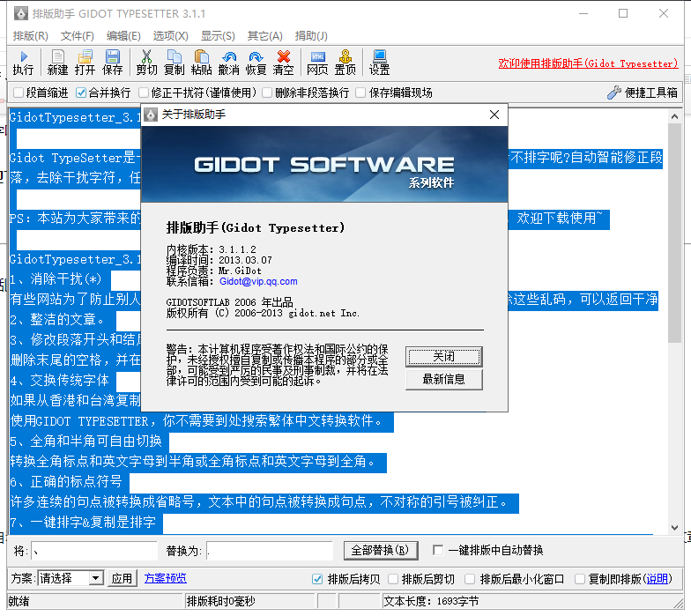Screen dimensions: 691x616
Task: Click 排版耗时0毫秒 in the status bar
Action: (220, 601)
